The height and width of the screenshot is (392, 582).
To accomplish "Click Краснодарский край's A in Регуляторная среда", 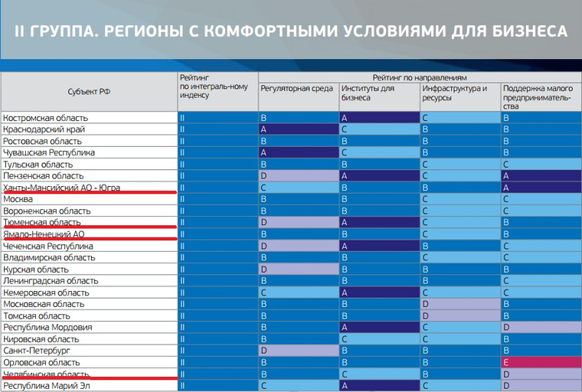I will click(x=299, y=129).
